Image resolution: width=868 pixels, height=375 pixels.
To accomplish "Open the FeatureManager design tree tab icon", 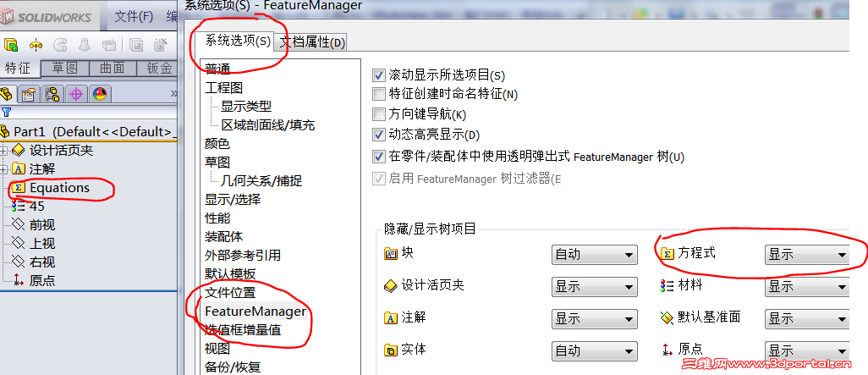I will pyautogui.click(x=8, y=94).
